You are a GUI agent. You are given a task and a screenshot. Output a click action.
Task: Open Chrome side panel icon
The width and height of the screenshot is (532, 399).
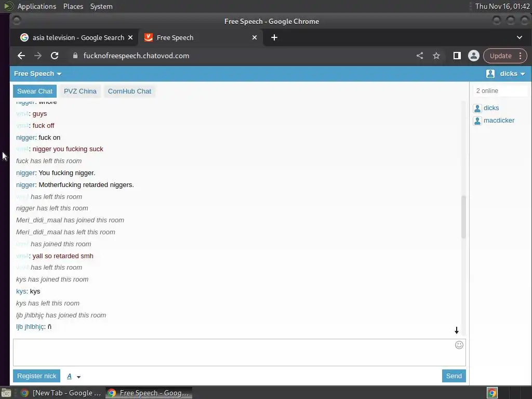click(457, 56)
